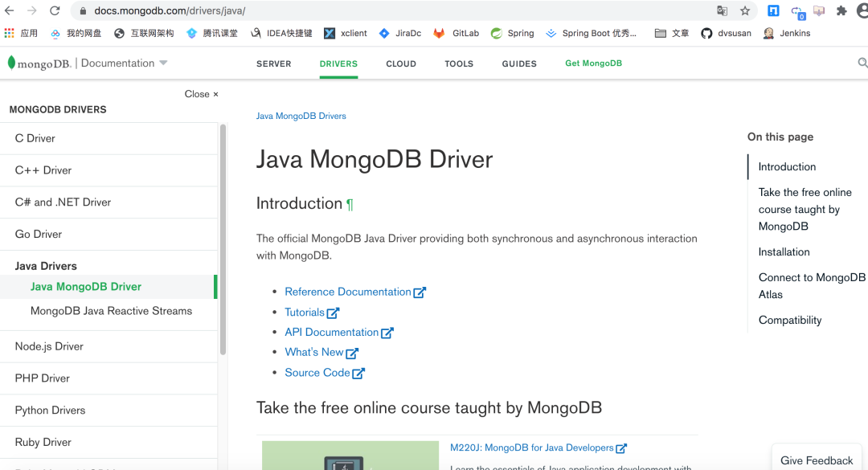Open the JiraDc bookmark
The width and height of the screenshot is (868, 470).
[x=400, y=33]
